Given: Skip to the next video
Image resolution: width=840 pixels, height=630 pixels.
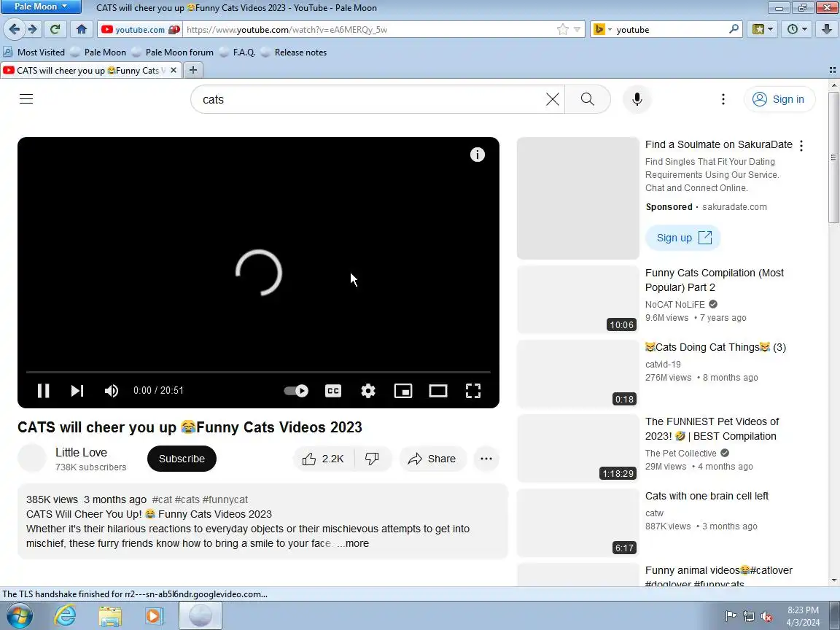Looking at the screenshot, I should (77, 391).
